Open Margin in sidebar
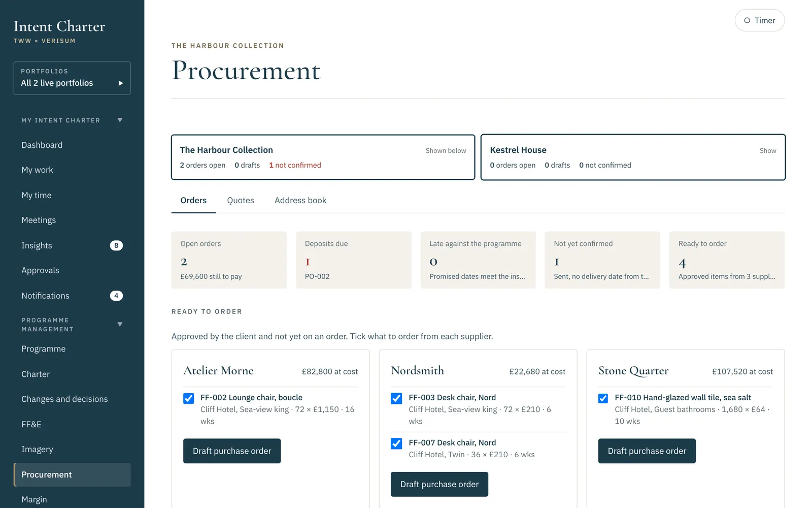Viewport: 812px width, 508px height. coord(72,500)
